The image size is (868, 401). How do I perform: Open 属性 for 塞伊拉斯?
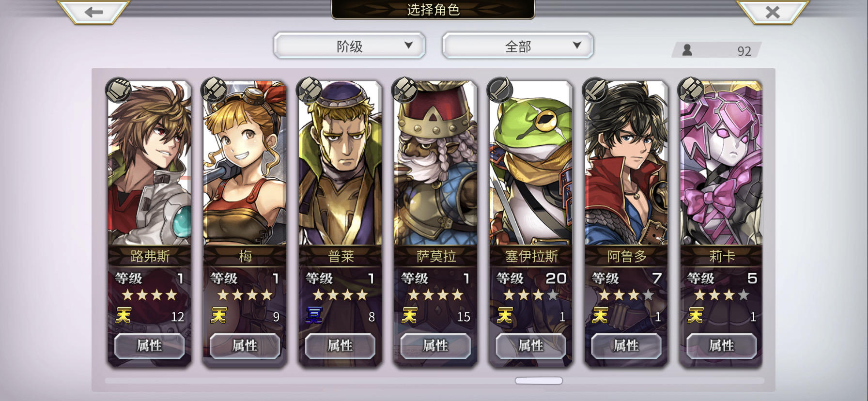531,346
